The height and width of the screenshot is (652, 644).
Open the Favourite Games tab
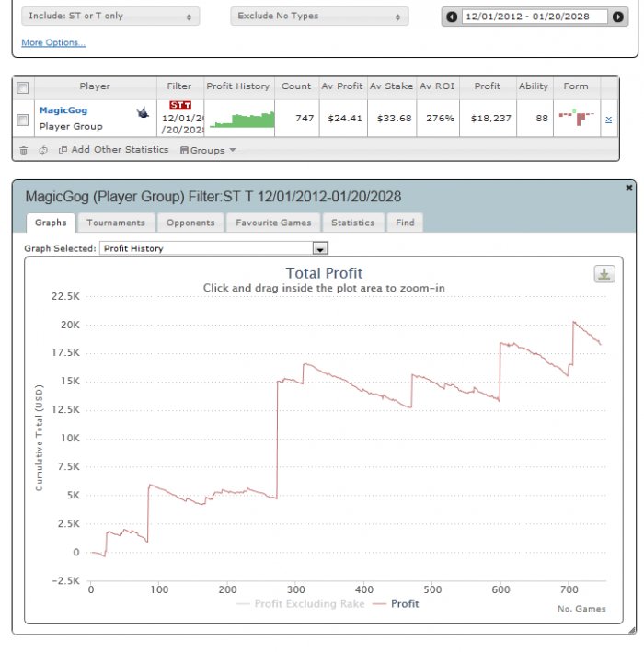pyautogui.click(x=273, y=223)
